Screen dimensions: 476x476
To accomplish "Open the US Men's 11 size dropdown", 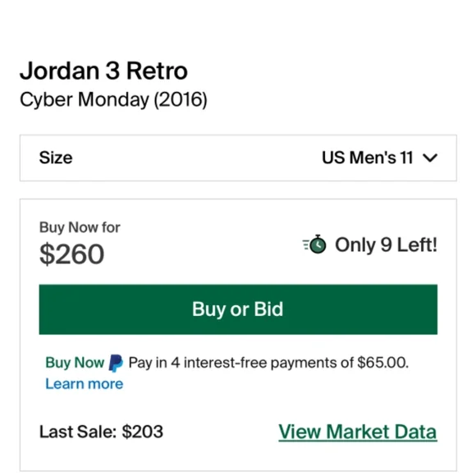I will click(x=379, y=158).
